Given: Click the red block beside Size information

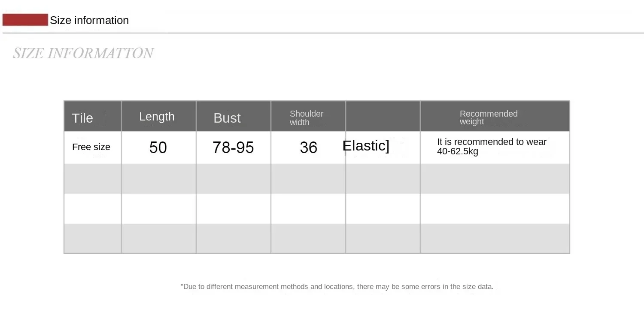Looking at the screenshot, I should click(x=25, y=20).
